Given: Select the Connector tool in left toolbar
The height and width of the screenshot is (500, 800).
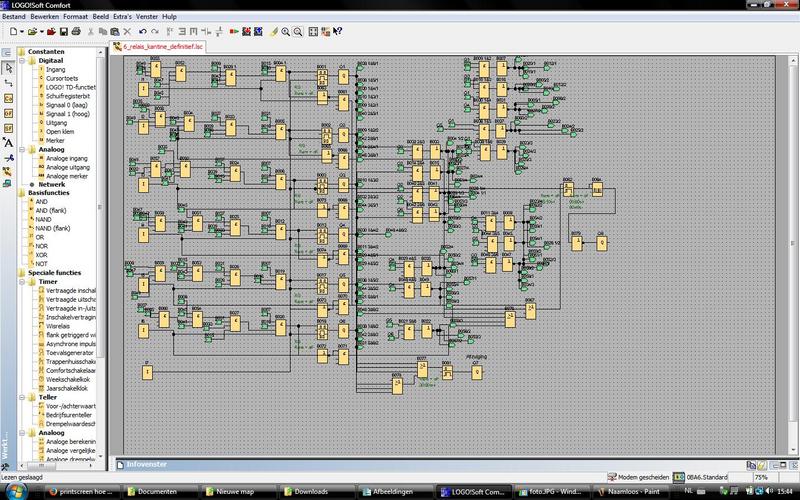Looking at the screenshot, I should click(x=8, y=83).
